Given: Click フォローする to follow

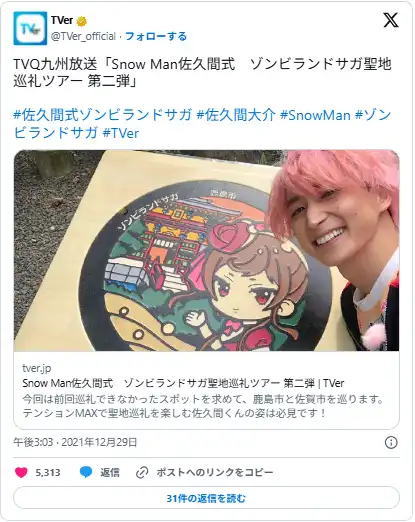Looking at the screenshot, I should click(156, 36).
